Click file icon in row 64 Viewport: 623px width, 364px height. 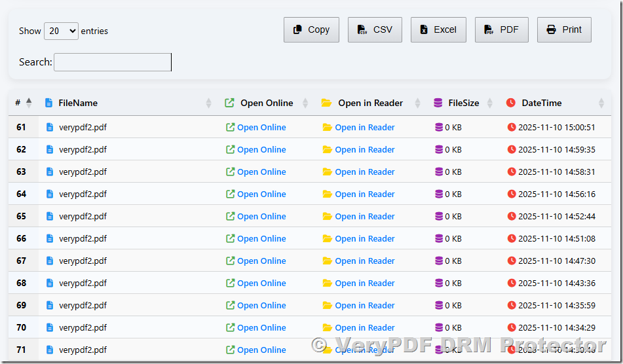click(x=50, y=194)
